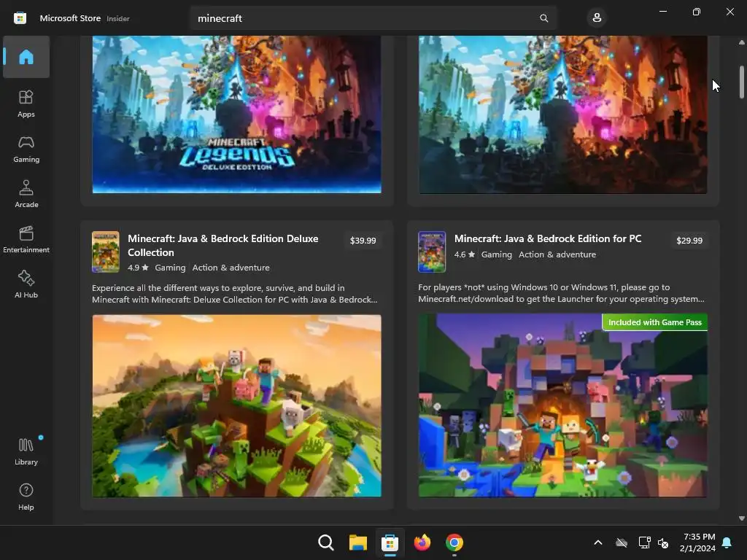The width and height of the screenshot is (747, 560).
Task: Open Minecraft Deluxe Collection app icon
Action: coord(106,252)
